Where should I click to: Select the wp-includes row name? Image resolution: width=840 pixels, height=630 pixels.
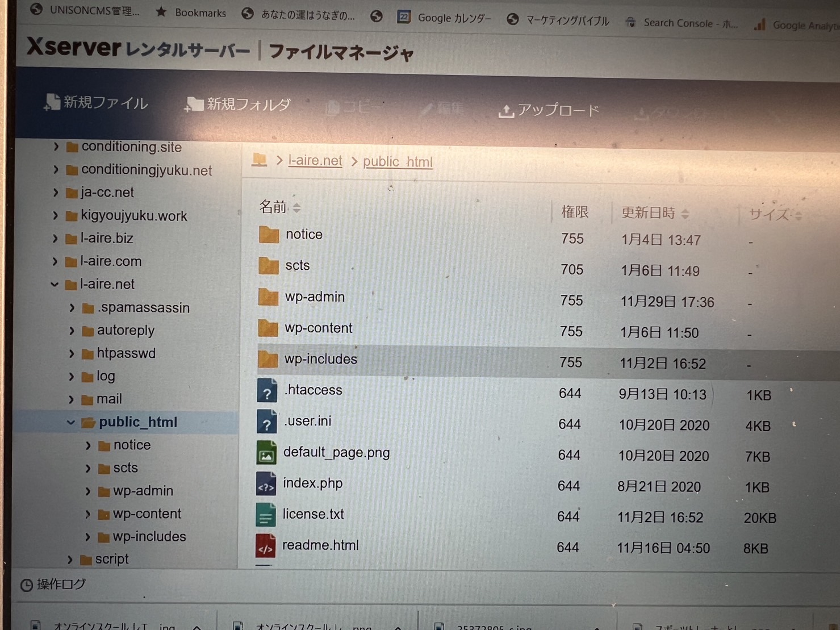[321, 359]
